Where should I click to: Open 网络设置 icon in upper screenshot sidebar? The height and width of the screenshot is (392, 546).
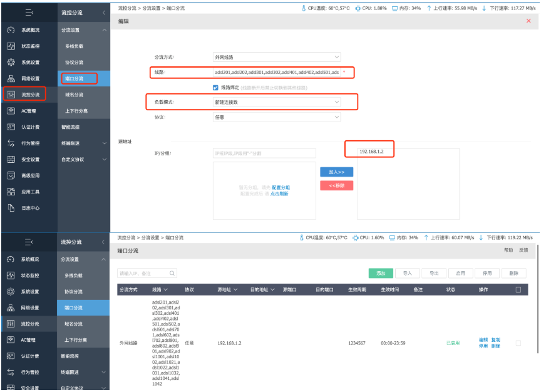coord(11,78)
